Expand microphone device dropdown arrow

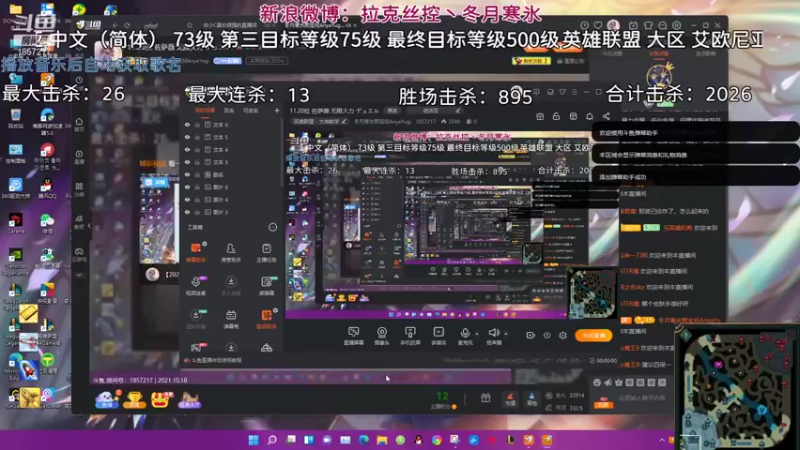(x=477, y=334)
